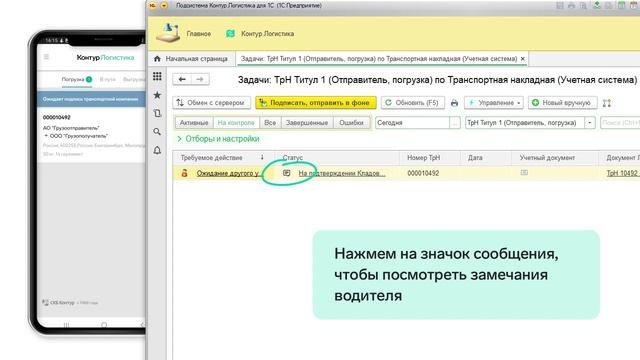
Task: Open notifications bell icon in sidebar
Action: click(x=157, y=150)
